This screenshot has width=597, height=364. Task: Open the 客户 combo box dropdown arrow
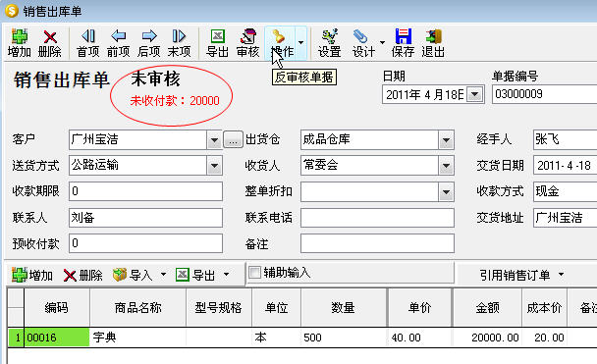click(214, 140)
